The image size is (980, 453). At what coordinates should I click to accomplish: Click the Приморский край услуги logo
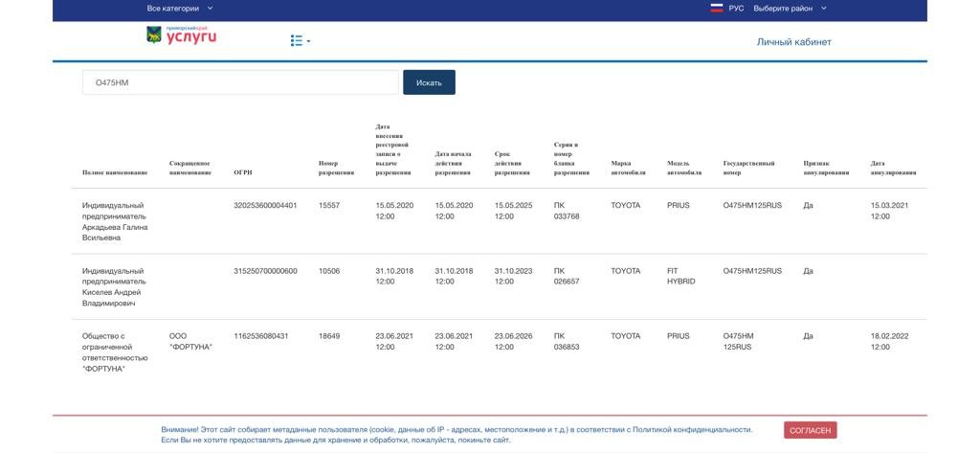pyautogui.click(x=181, y=35)
